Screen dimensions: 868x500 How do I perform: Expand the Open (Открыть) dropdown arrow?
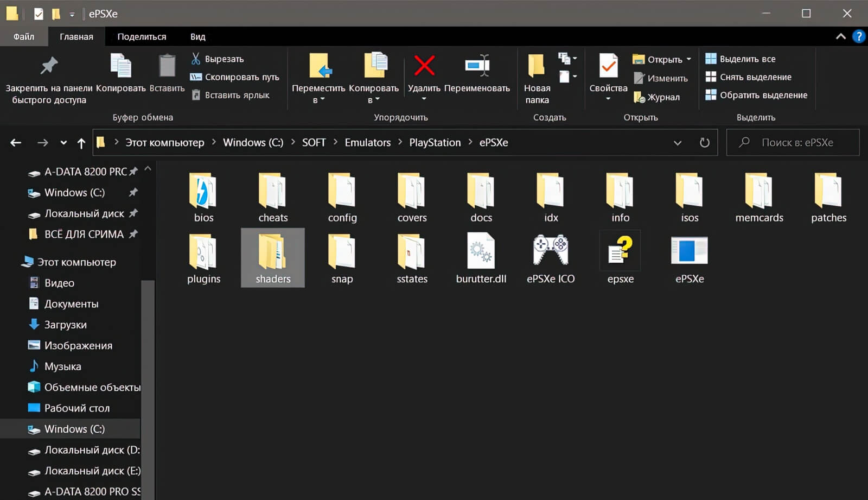(x=689, y=59)
